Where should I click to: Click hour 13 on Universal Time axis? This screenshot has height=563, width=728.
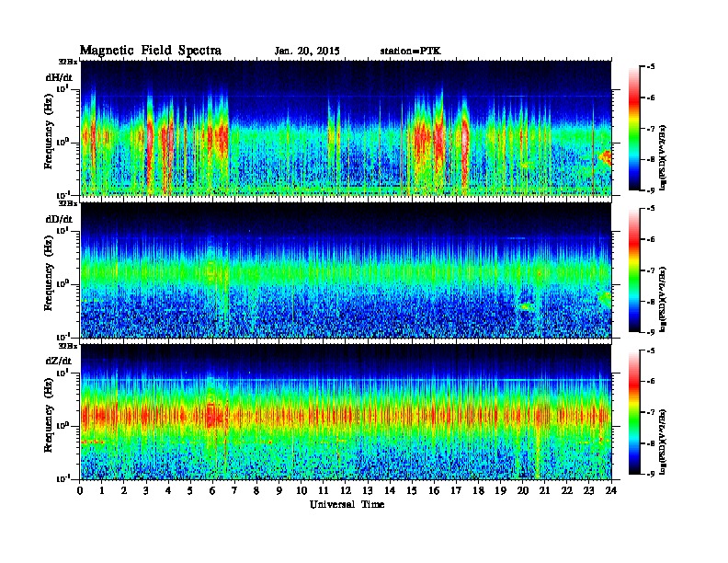click(x=368, y=491)
